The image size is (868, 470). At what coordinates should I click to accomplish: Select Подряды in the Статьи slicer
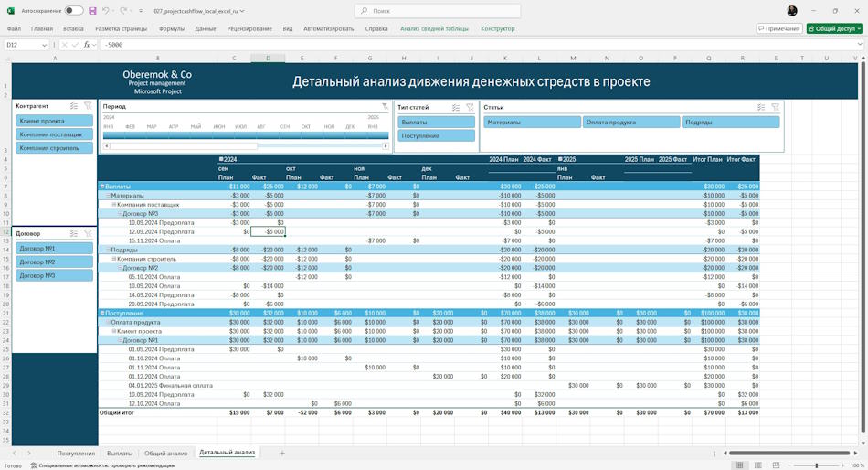(x=731, y=123)
